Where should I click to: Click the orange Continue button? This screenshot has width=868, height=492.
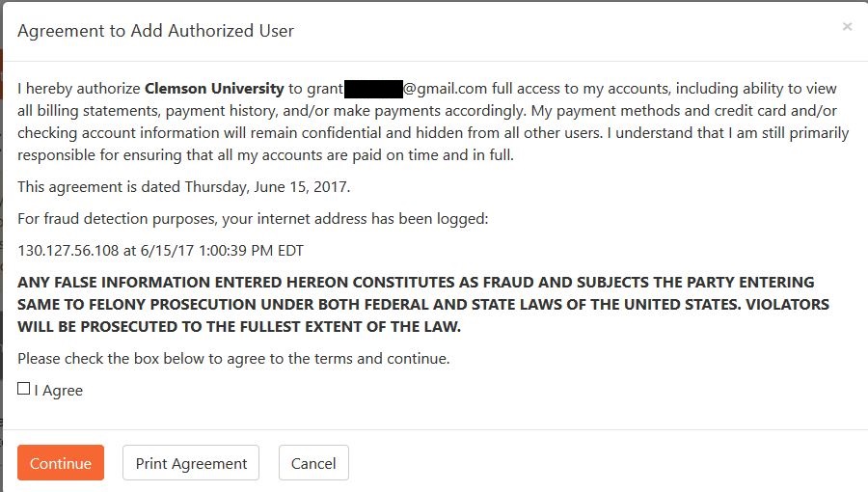pyautogui.click(x=61, y=463)
